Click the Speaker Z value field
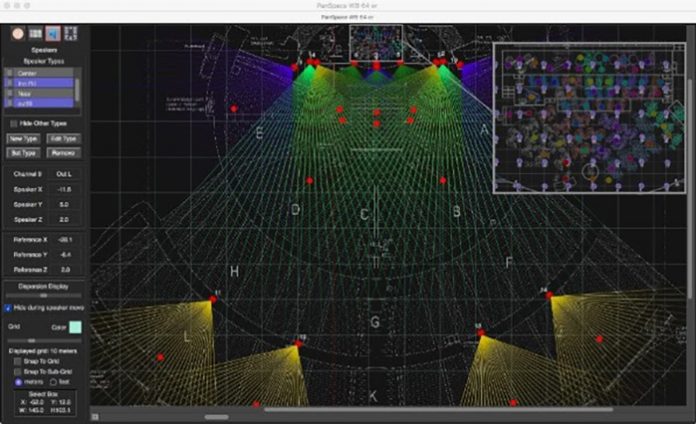 coord(64,220)
